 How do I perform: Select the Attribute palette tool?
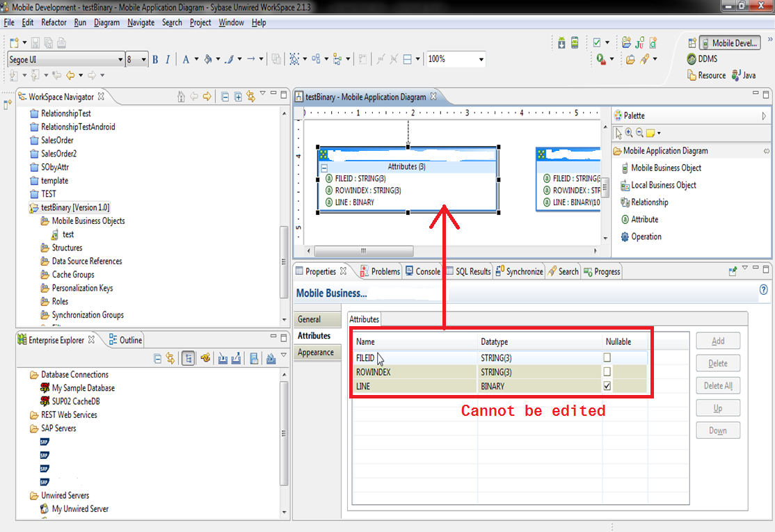click(639, 219)
